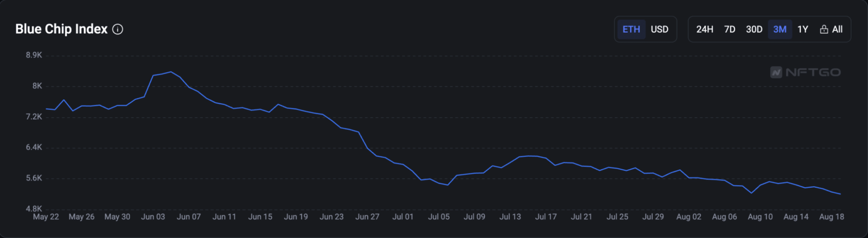The height and width of the screenshot is (238, 868).
Task: Choose the 30D time range
Action: [x=754, y=29]
